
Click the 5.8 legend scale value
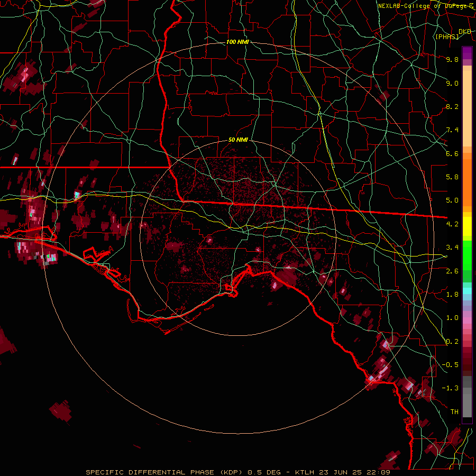click(452, 177)
